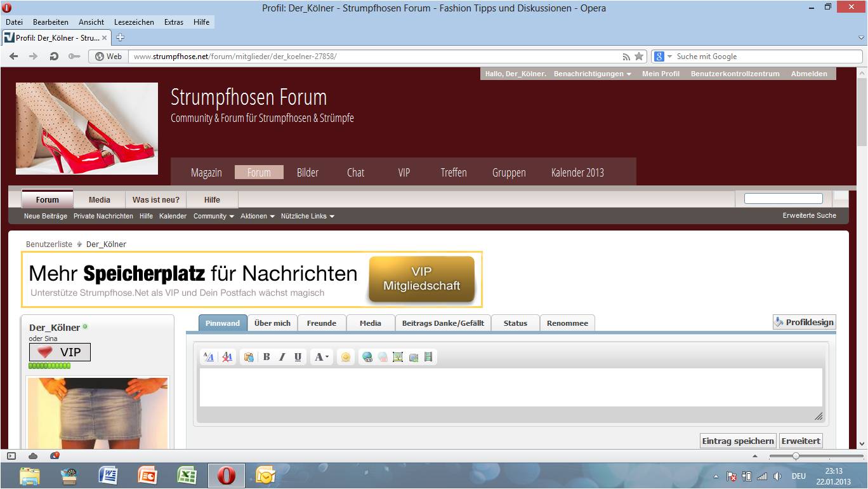Expand the Nützliche Links menu
868x489 pixels.
click(308, 216)
